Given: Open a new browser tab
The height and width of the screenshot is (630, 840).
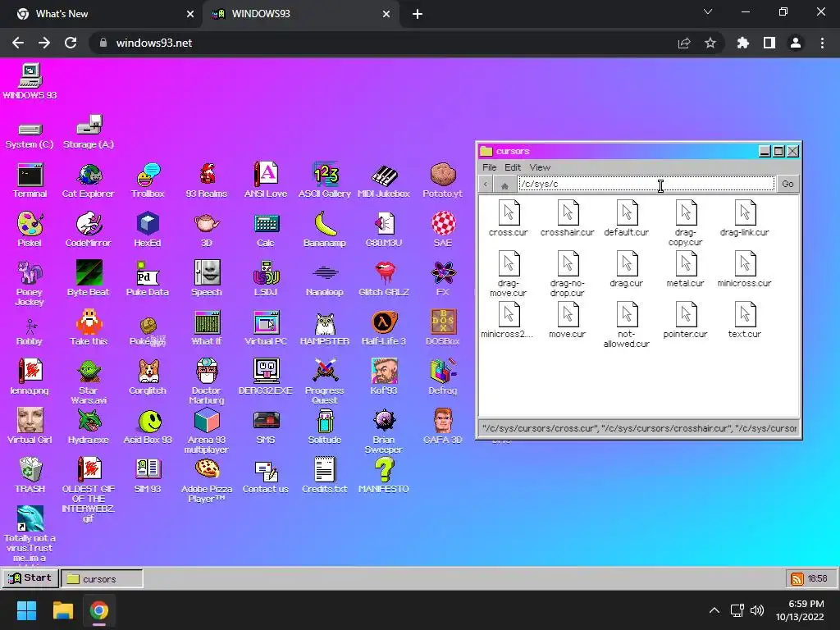Looking at the screenshot, I should (418, 15).
